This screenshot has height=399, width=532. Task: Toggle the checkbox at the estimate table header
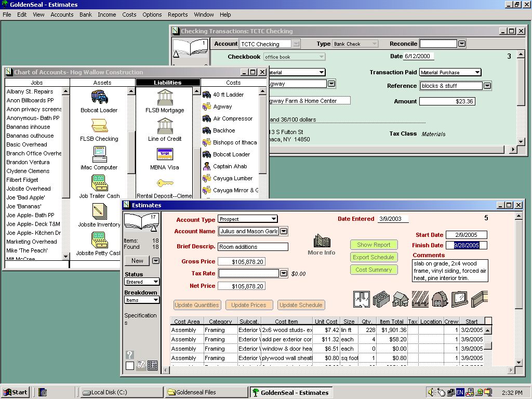coord(488,321)
